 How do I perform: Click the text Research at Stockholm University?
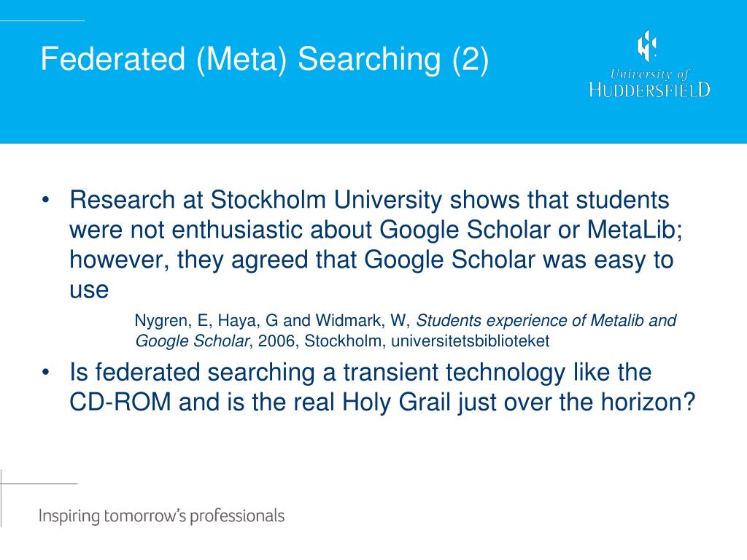(x=256, y=200)
